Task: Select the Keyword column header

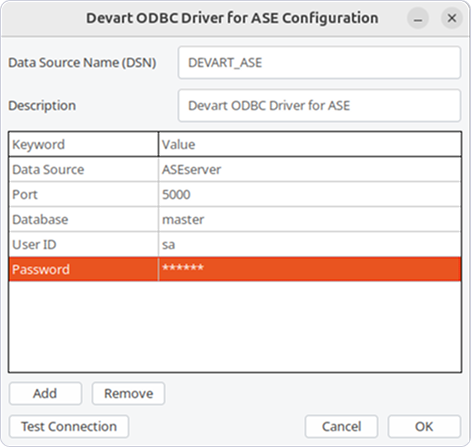Action: tap(83, 144)
